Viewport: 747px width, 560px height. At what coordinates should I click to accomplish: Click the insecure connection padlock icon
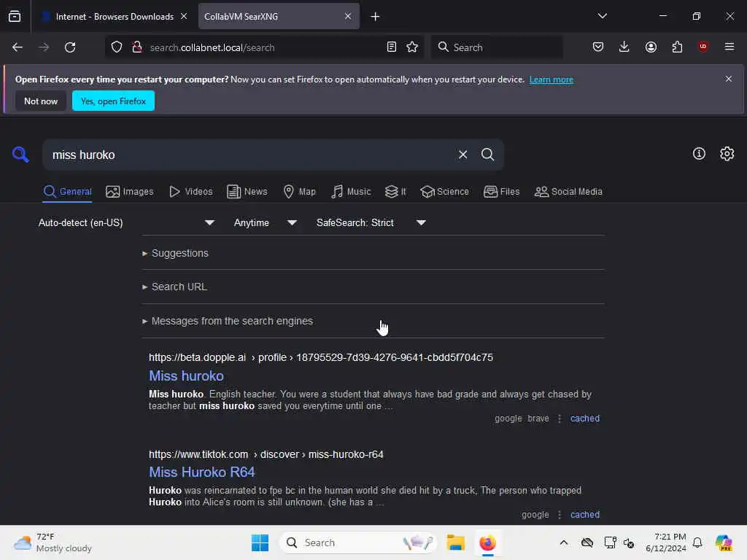pos(137,47)
